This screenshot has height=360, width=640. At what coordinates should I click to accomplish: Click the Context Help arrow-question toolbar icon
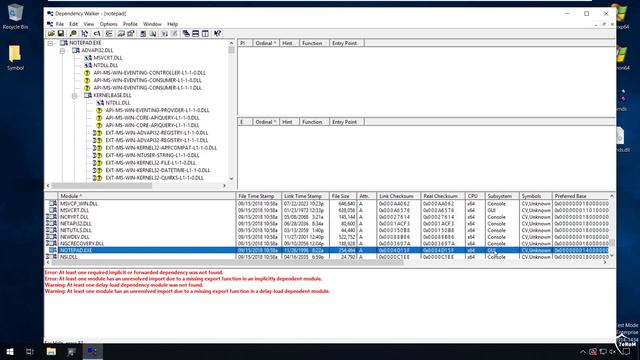click(217, 33)
